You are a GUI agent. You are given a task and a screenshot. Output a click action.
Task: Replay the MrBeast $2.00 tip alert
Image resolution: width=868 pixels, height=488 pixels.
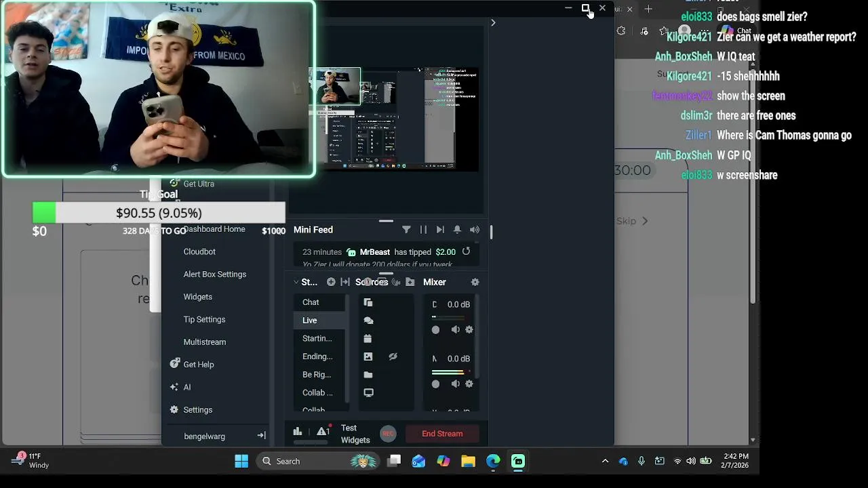tap(466, 251)
